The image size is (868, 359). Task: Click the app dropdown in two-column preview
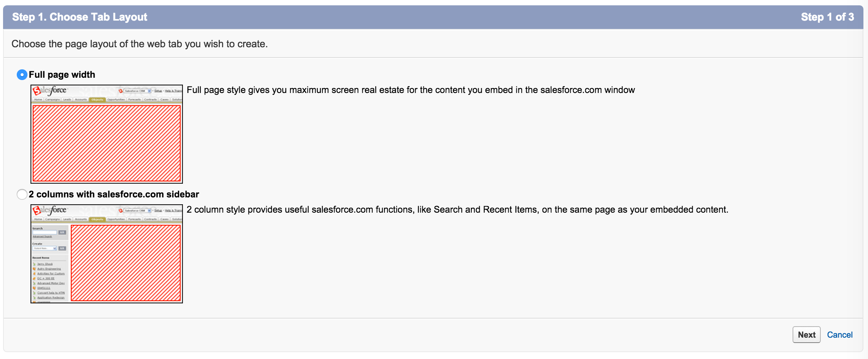[x=137, y=210]
